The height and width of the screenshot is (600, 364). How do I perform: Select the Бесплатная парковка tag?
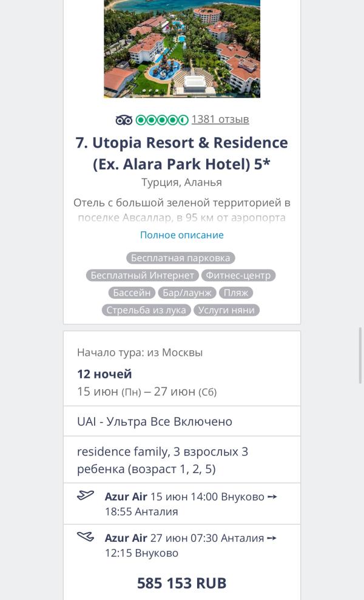tap(181, 258)
